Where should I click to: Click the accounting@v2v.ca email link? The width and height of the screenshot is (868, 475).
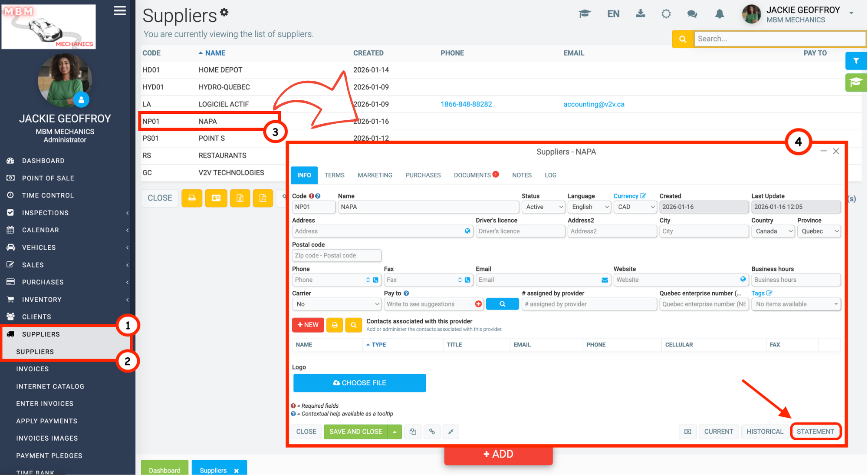(594, 104)
